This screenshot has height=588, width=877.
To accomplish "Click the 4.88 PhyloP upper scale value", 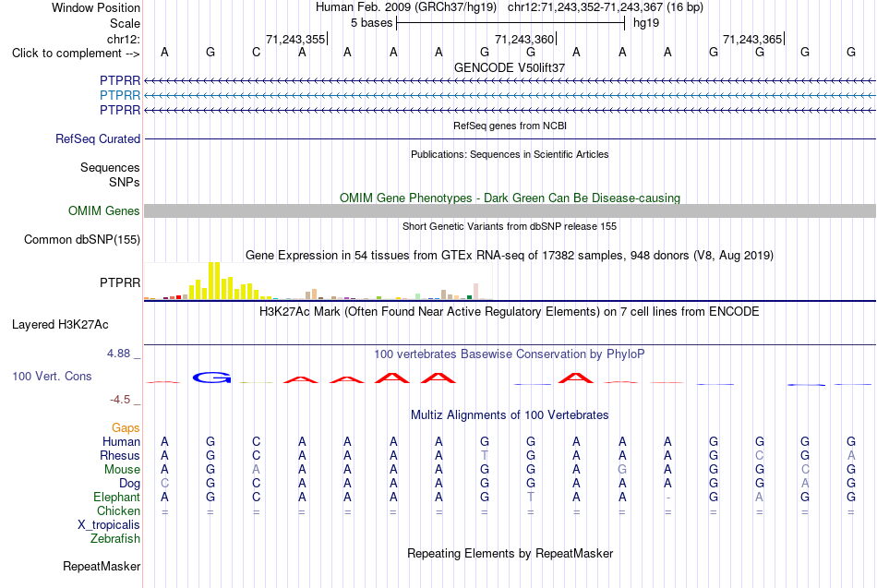I will 118,354.
